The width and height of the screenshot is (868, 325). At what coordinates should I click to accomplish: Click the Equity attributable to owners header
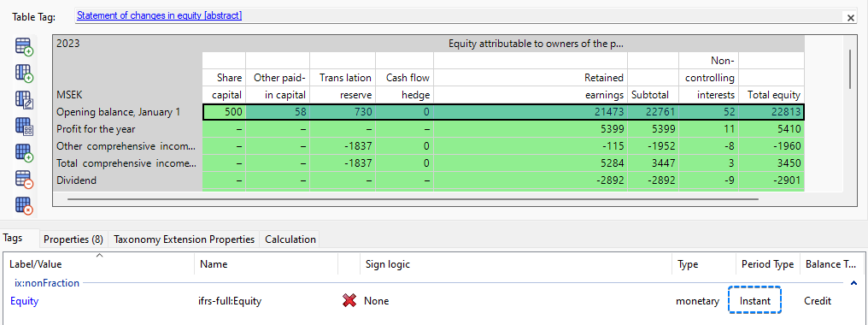pos(536,44)
